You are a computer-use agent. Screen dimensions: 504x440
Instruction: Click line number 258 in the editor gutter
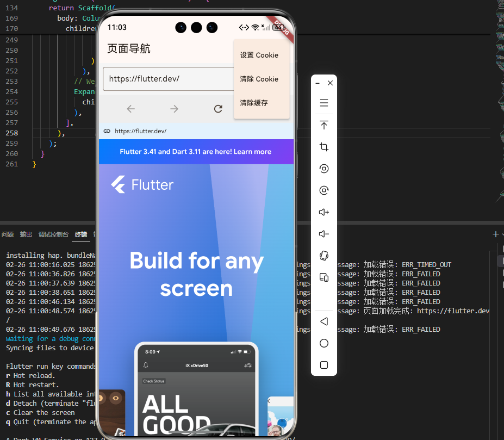[x=11, y=133]
